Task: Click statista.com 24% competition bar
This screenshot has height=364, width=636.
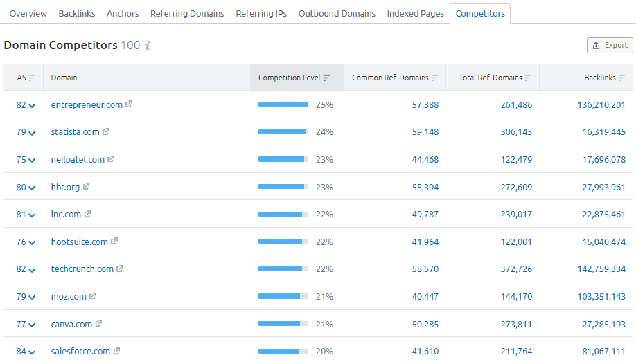Action: [283, 131]
